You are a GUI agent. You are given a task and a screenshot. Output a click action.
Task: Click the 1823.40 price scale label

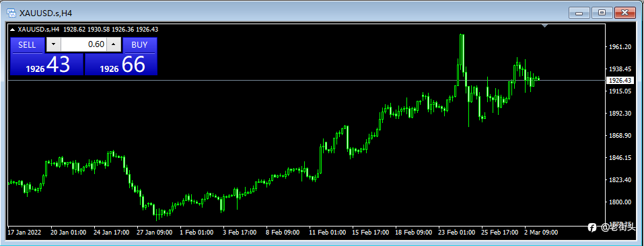click(620, 179)
